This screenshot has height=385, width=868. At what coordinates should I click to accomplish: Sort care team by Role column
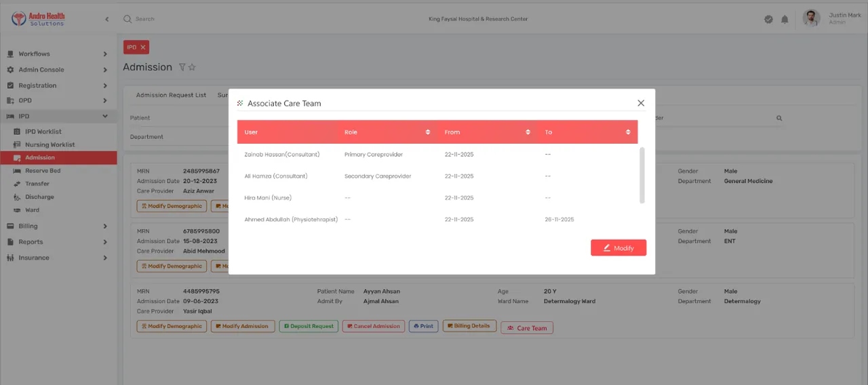[x=428, y=132]
